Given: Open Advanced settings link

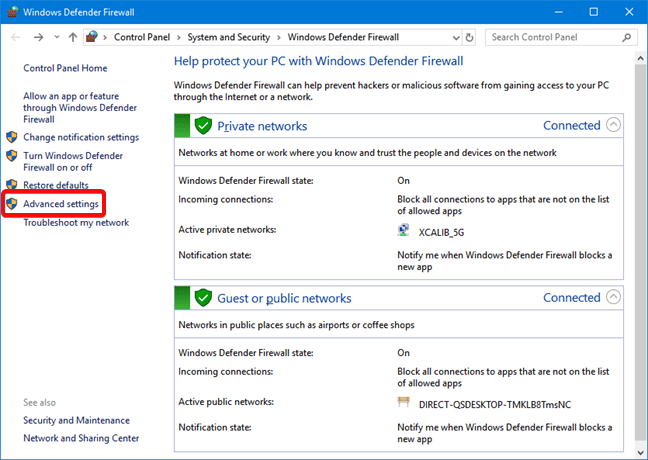Looking at the screenshot, I should (x=61, y=204).
